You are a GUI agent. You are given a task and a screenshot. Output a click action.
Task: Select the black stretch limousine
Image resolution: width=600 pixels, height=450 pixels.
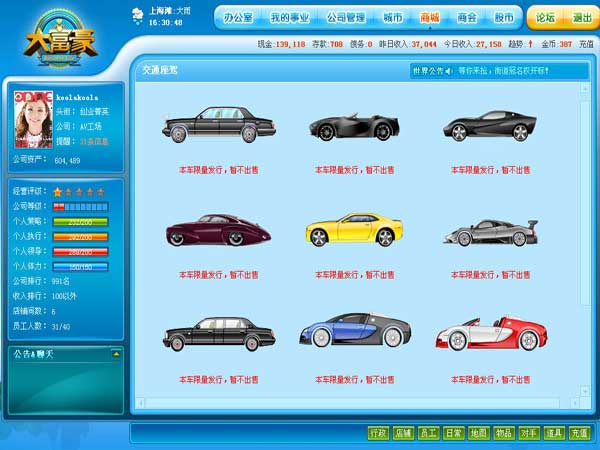[x=218, y=334]
